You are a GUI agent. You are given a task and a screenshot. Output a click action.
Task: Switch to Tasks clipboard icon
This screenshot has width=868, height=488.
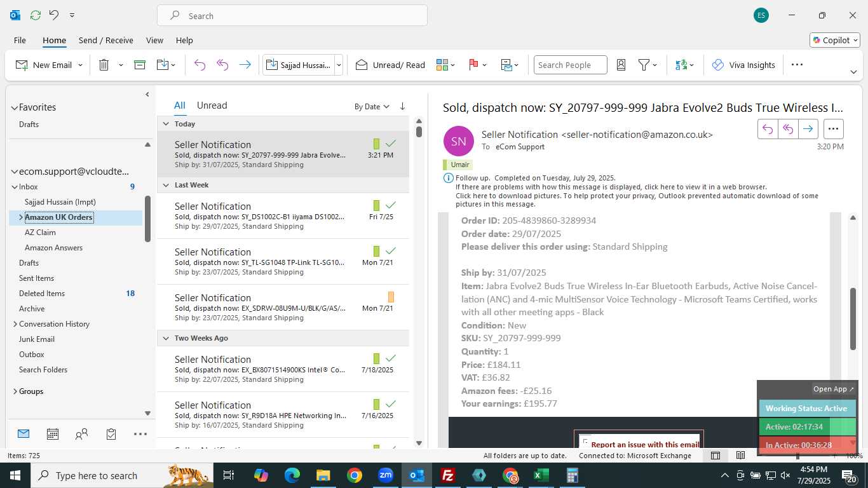point(111,434)
